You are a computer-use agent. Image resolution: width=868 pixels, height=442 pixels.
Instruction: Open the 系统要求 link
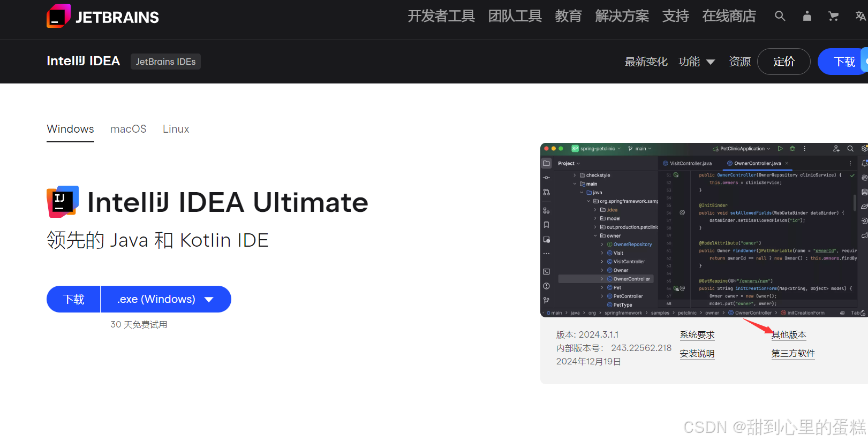[697, 335]
